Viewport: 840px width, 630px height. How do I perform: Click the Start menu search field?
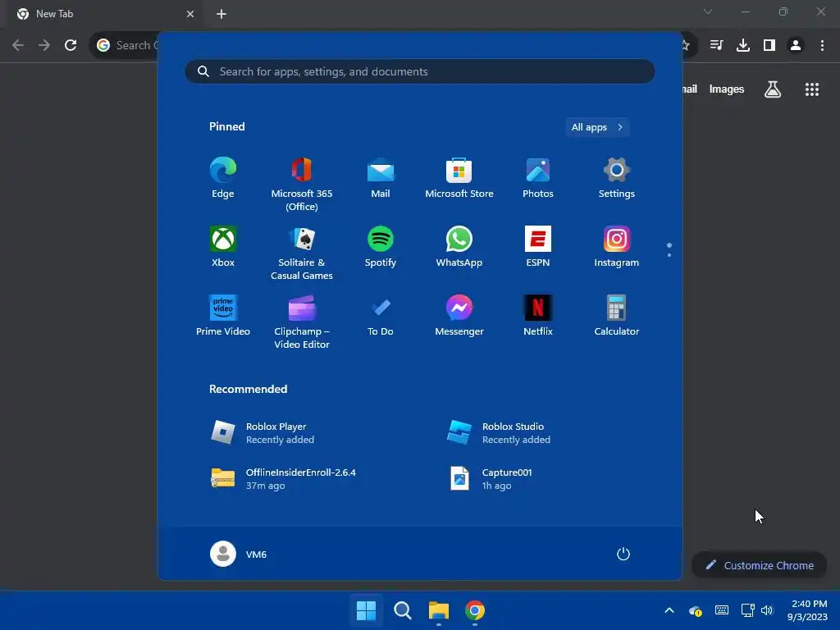pos(419,71)
